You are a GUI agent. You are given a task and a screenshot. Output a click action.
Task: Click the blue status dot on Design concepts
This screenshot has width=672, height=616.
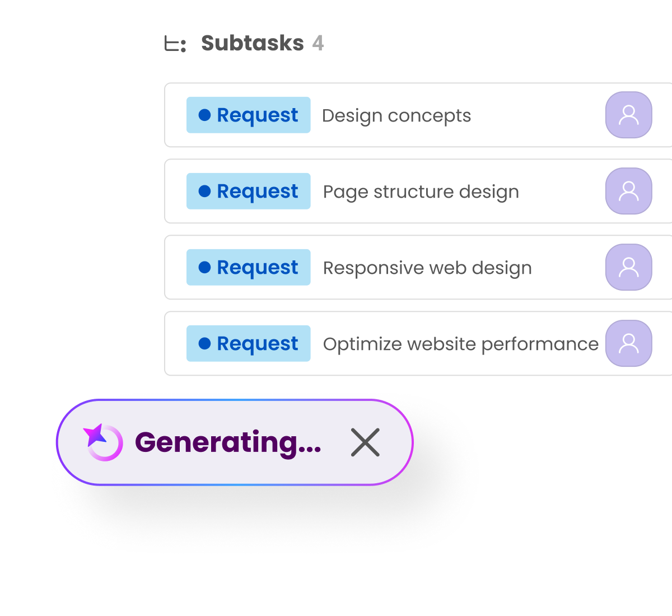point(205,115)
